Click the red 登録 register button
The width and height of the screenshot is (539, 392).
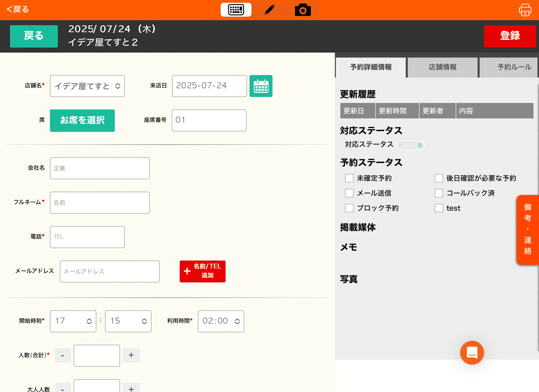[510, 36]
